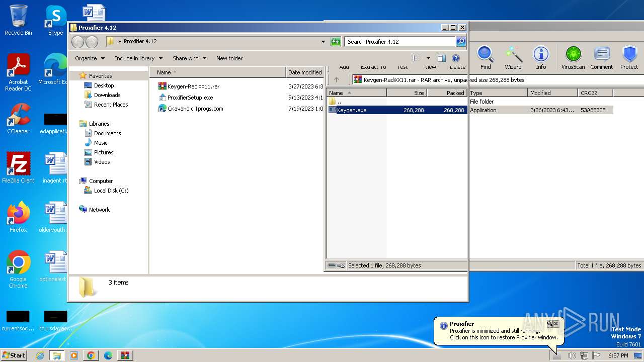
Task: Click the volume speaker tray icon
Action: tap(572, 355)
